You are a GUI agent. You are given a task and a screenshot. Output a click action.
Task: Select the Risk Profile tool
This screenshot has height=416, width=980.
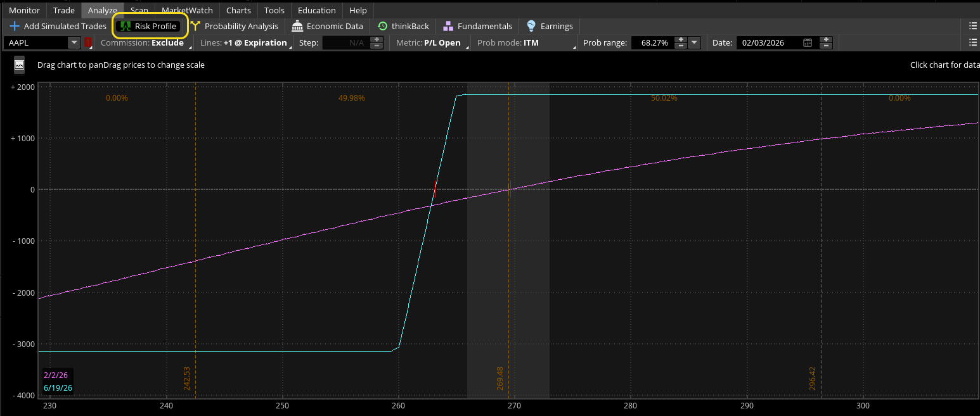(x=150, y=26)
